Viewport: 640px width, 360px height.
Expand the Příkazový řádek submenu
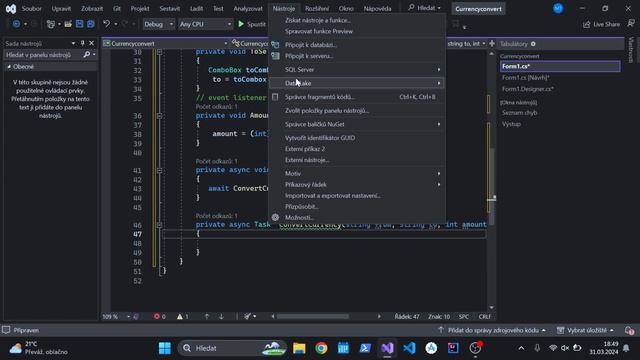point(357,184)
